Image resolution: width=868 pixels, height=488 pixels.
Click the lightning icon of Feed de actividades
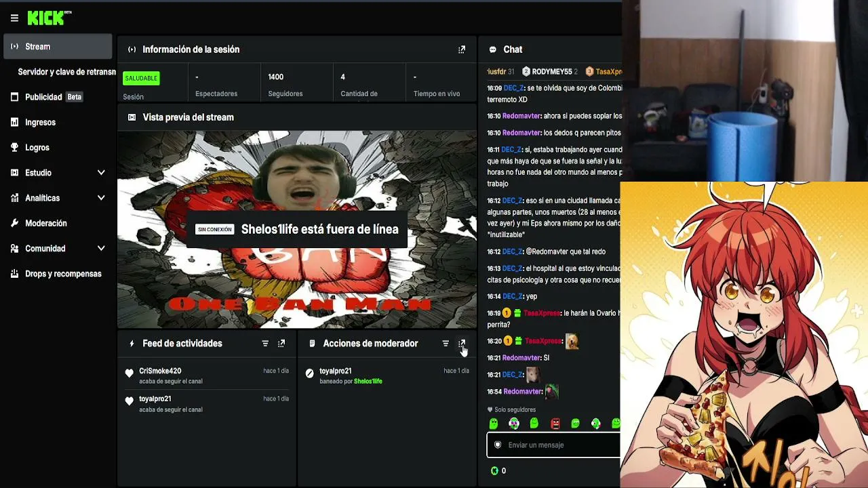click(x=132, y=344)
